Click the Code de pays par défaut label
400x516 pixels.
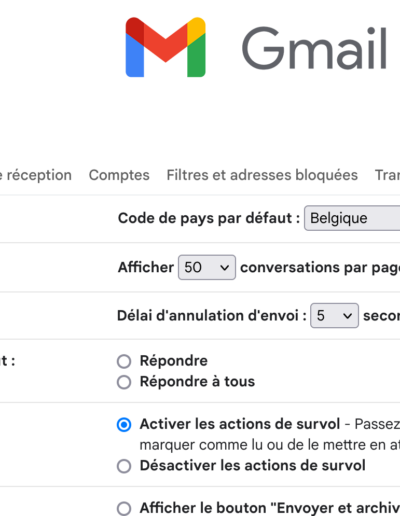point(209,218)
